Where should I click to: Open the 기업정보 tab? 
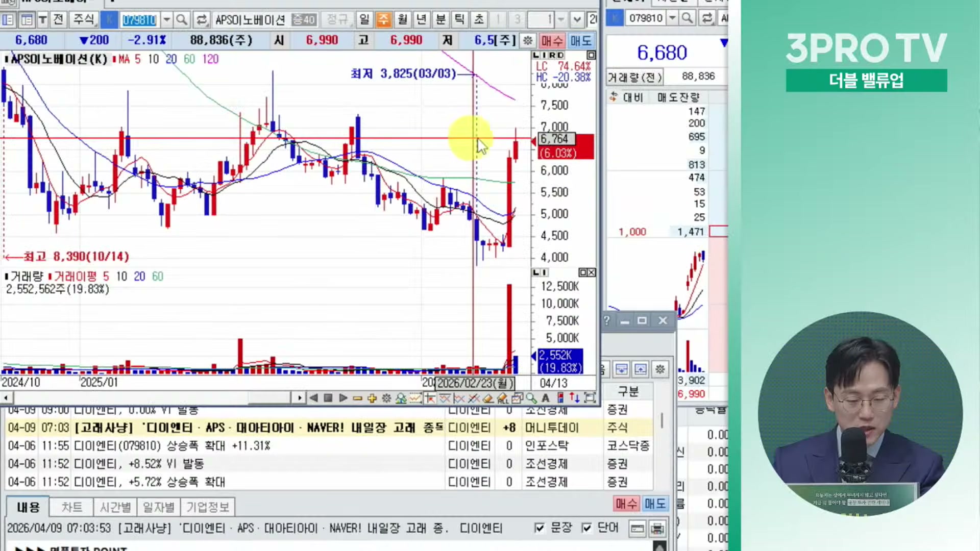pos(207,507)
